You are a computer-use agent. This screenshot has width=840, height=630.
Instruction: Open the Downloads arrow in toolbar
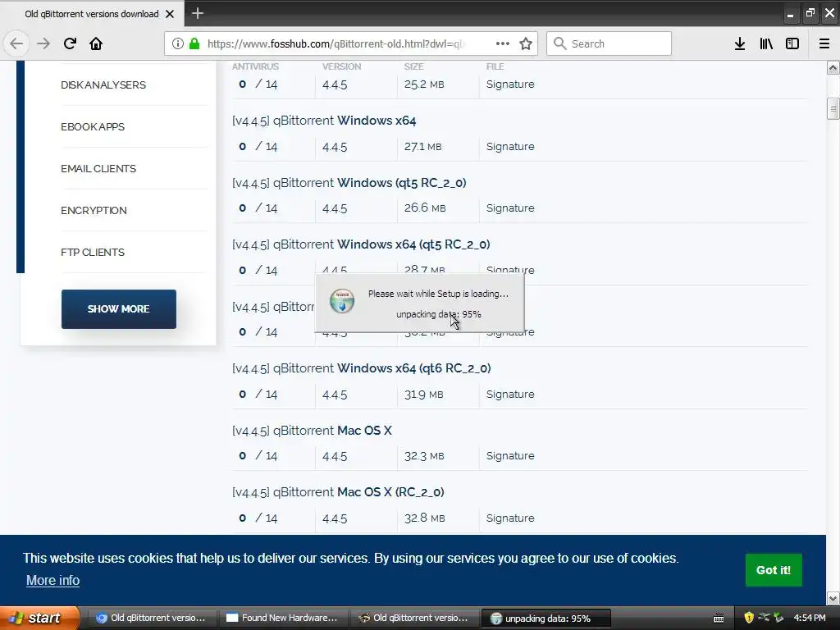tap(740, 43)
